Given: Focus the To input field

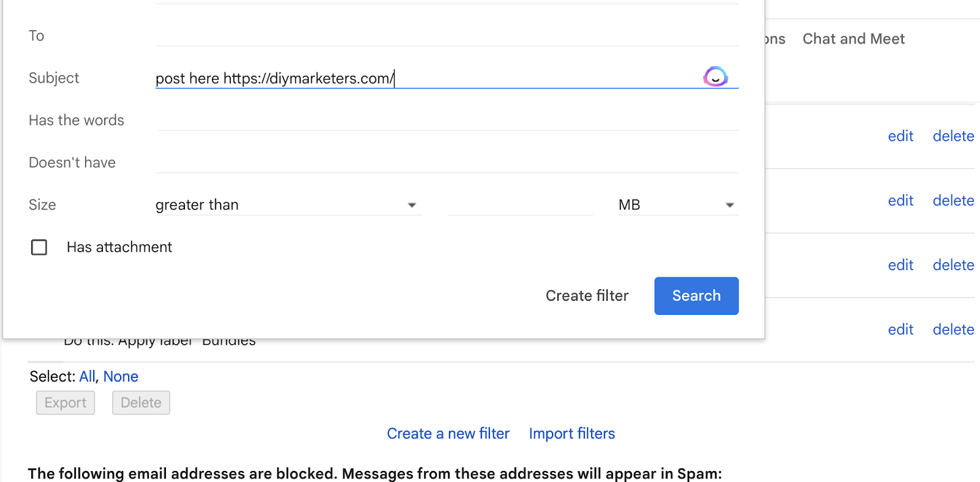Looking at the screenshot, I should click(x=446, y=36).
